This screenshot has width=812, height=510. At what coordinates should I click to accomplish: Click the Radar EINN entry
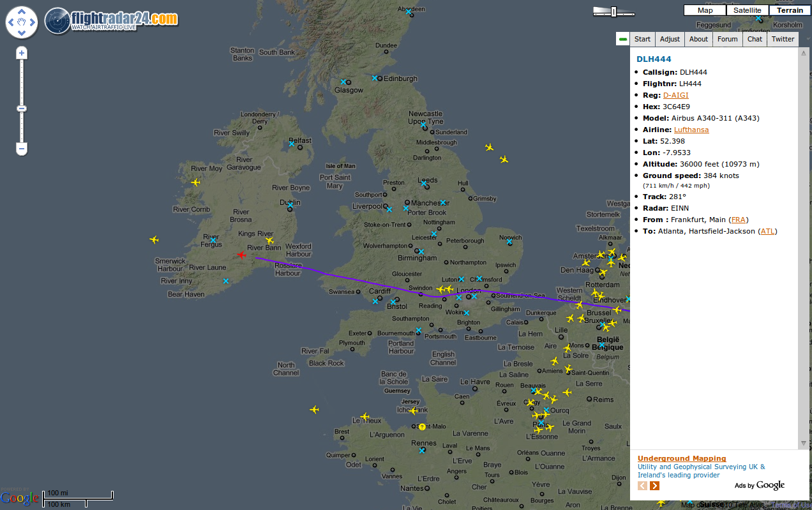(666, 208)
